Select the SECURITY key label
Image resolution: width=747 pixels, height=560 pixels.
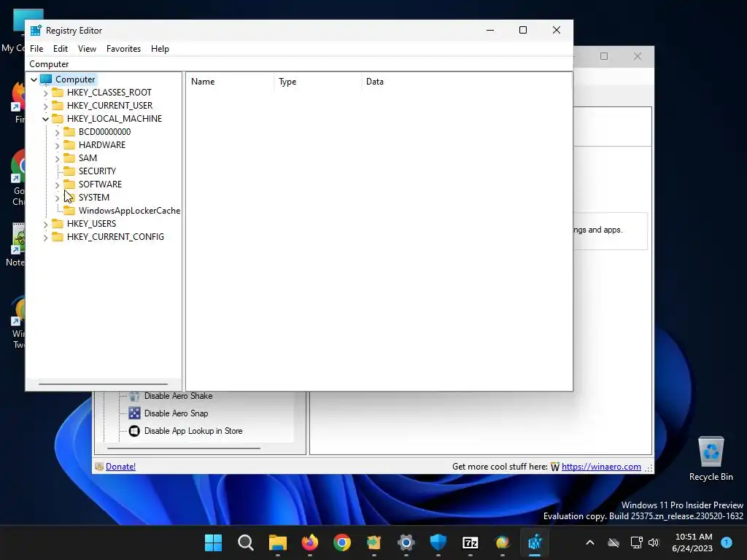pyautogui.click(x=97, y=171)
